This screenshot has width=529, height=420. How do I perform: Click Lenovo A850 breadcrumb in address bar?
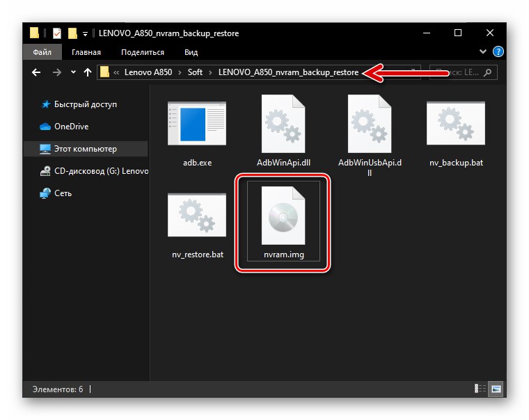point(148,72)
